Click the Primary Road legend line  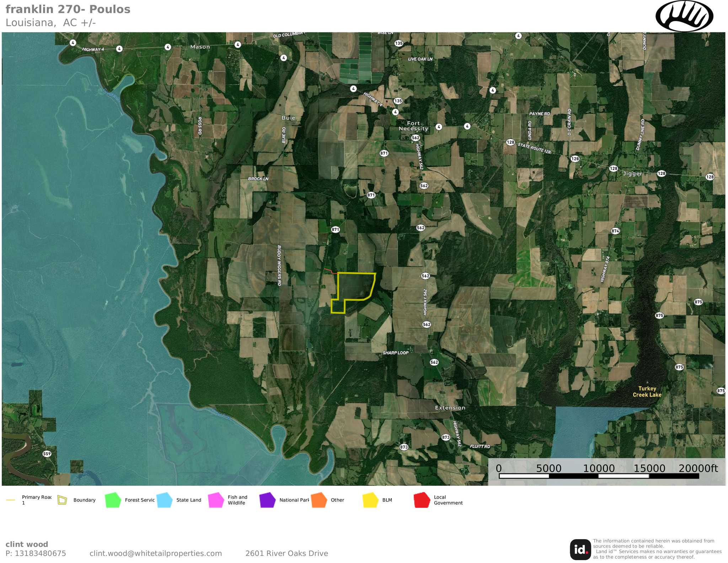pyautogui.click(x=11, y=500)
